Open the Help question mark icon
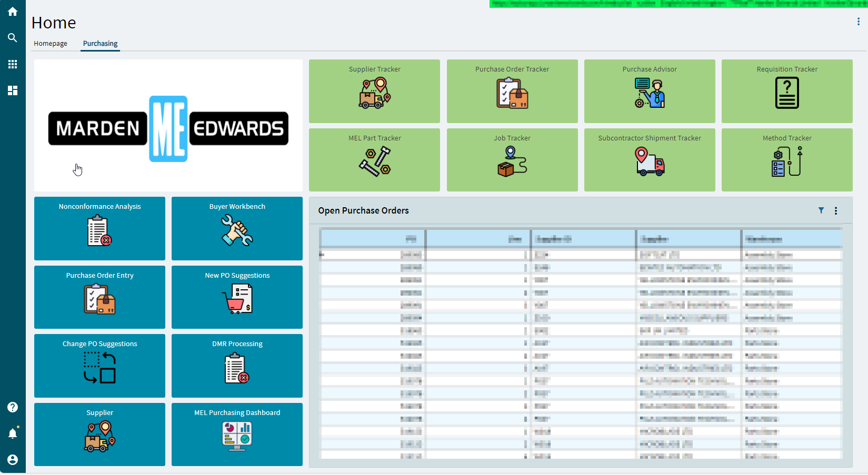This screenshot has width=868, height=475. [x=13, y=407]
